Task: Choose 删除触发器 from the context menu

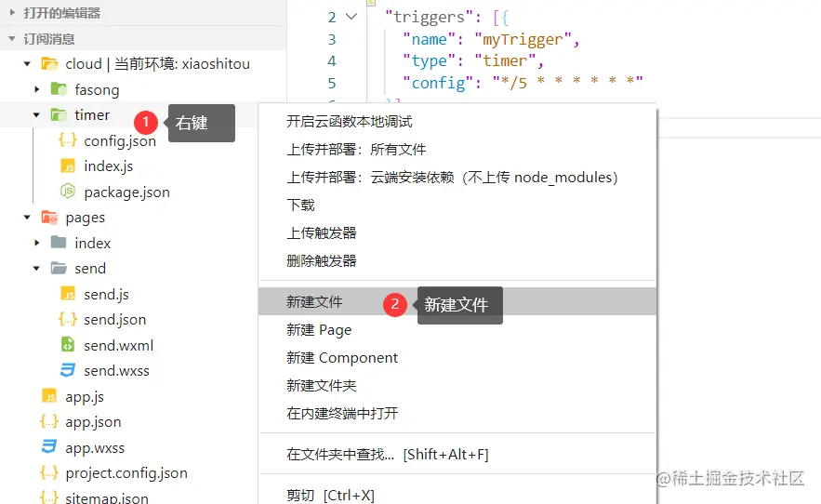Action: pyautogui.click(x=457, y=260)
